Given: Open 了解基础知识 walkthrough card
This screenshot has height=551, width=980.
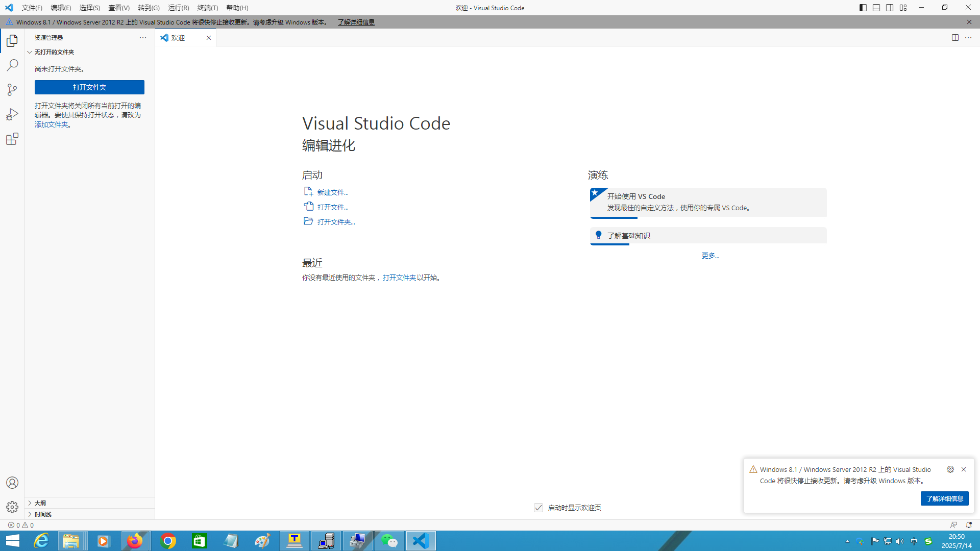Looking at the screenshot, I should [708, 235].
